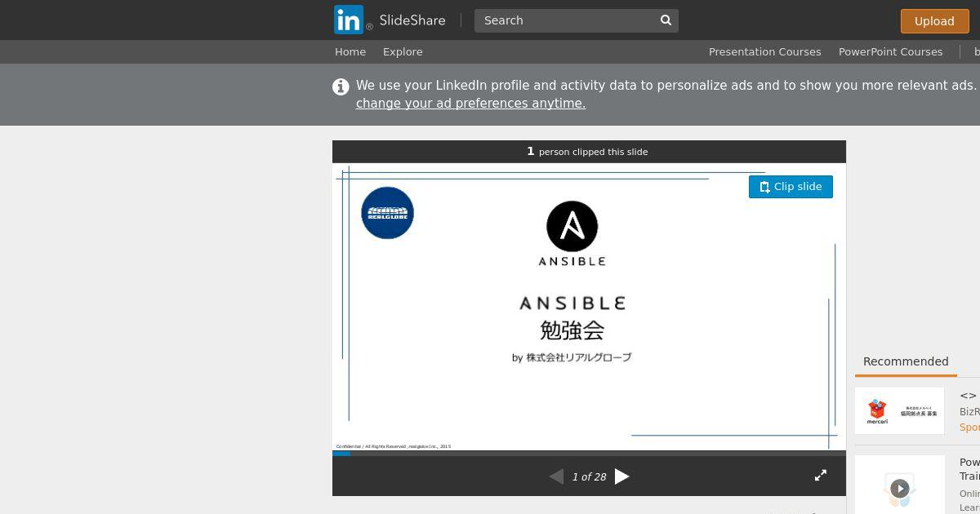Click the Clip slide button
Screen dimensions: 980x514
(x=791, y=187)
